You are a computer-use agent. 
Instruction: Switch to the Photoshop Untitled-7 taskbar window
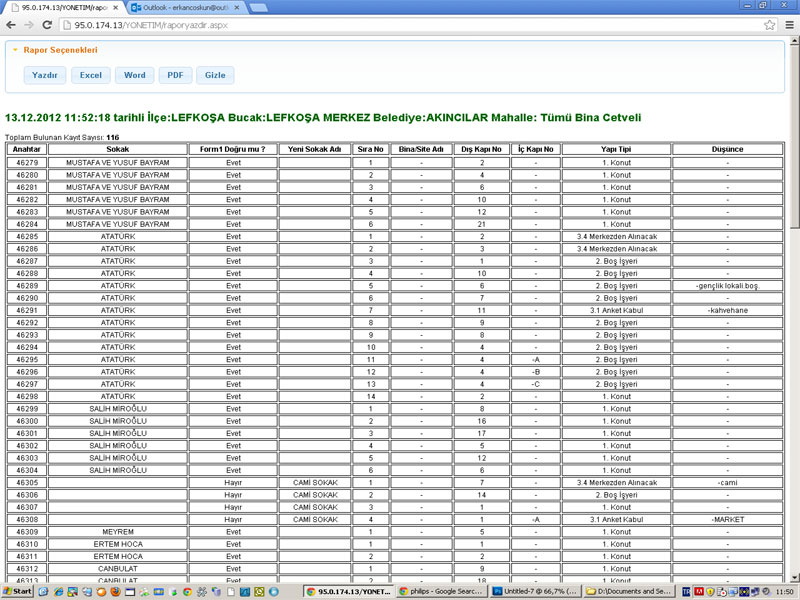click(x=534, y=591)
